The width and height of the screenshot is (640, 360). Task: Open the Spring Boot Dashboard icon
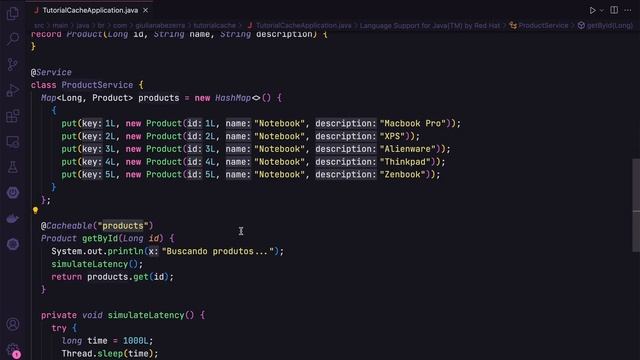(13, 193)
